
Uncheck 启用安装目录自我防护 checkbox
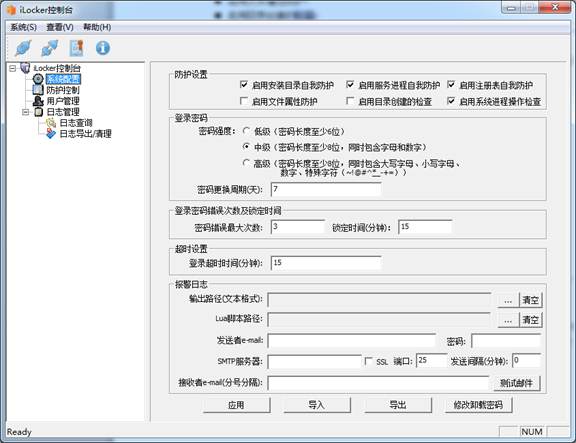pos(244,85)
